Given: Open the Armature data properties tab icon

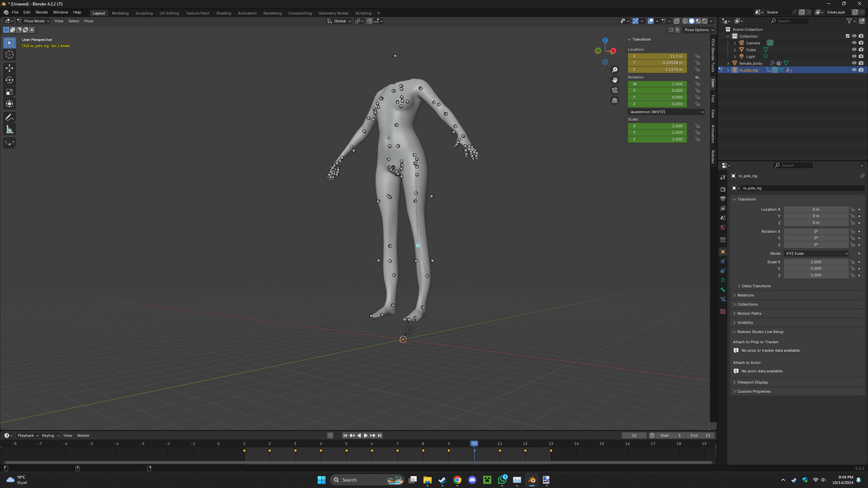Looking at the screenshot, I should (x=723, y=280).
